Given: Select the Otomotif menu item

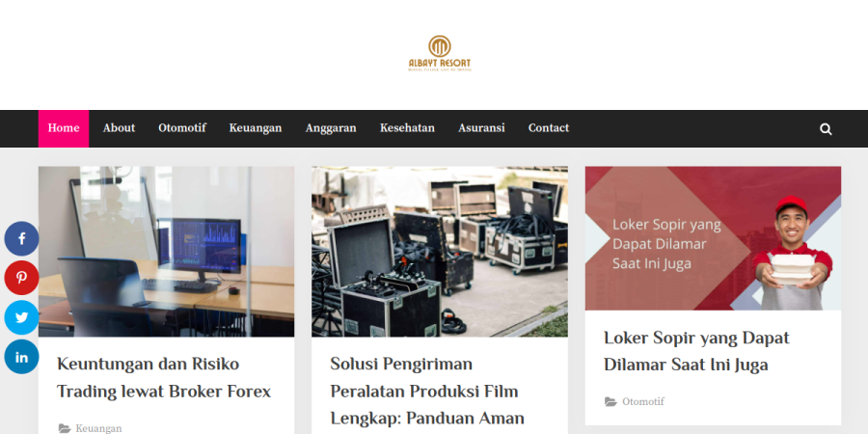Looking at the screenshot, I should (x=182, y=128).
